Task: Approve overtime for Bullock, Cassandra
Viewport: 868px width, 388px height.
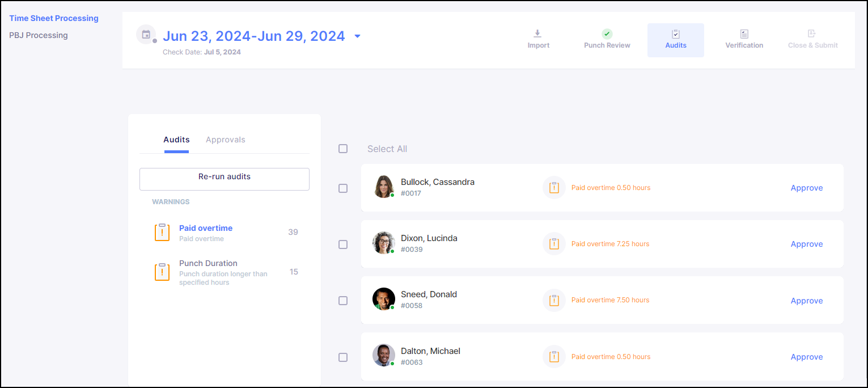Action: 806,188
